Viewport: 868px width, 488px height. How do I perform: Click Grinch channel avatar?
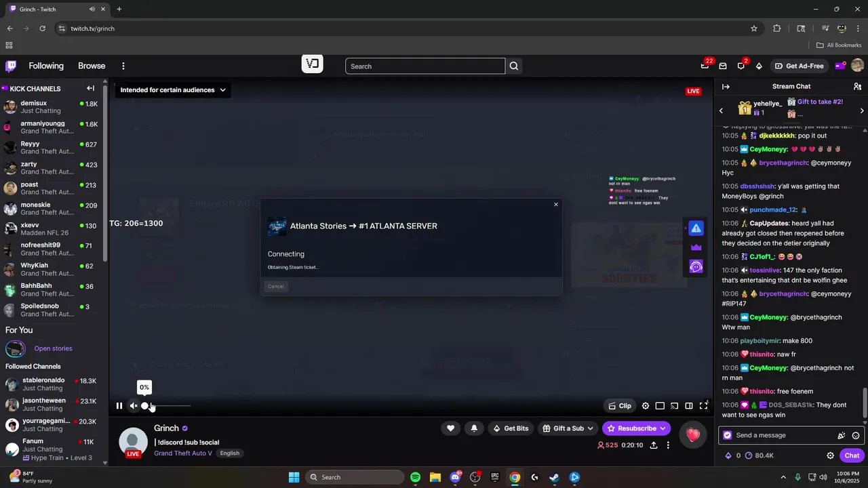[x=133, y=442]
